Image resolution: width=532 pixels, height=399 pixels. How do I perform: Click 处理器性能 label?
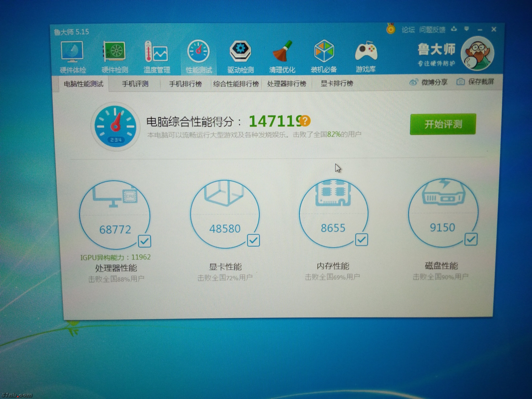tap(116, 268)
